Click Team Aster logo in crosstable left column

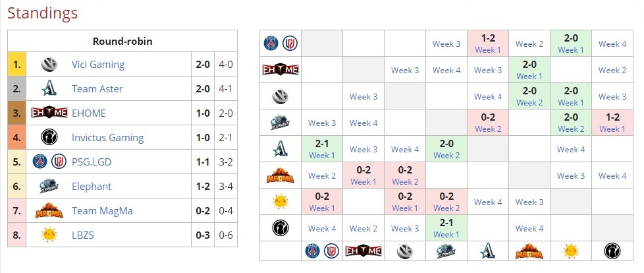tap(281, 149)
